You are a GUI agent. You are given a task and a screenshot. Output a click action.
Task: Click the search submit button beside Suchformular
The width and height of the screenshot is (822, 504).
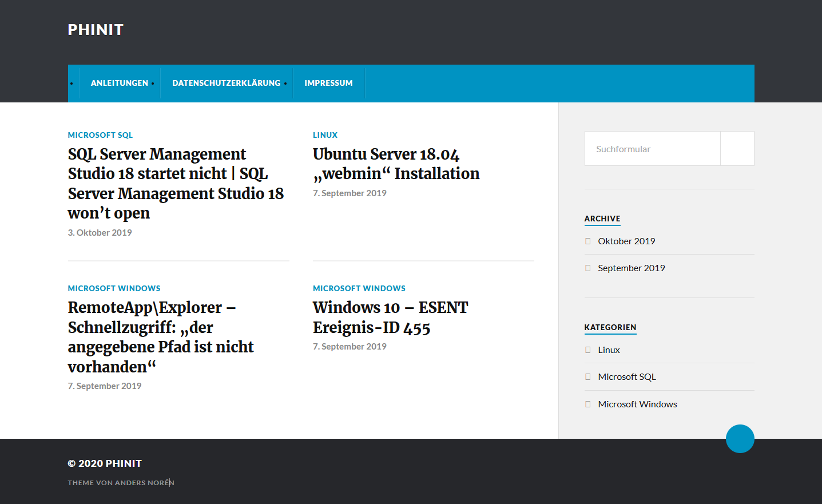737,149
